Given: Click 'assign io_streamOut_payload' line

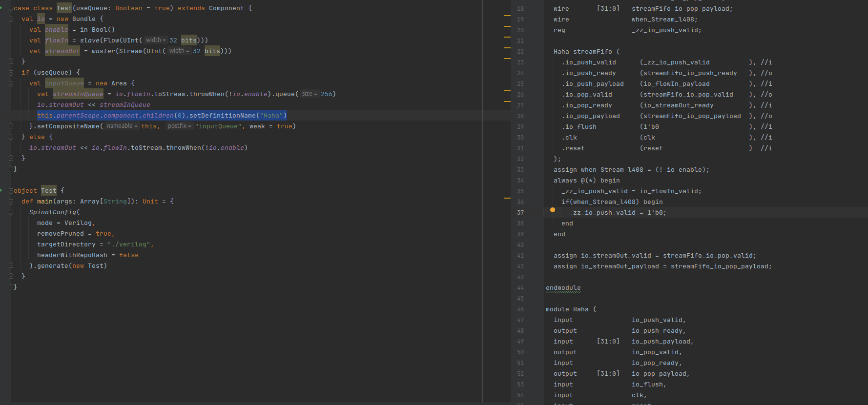Looking at the screenshot, I should (663, 266).
